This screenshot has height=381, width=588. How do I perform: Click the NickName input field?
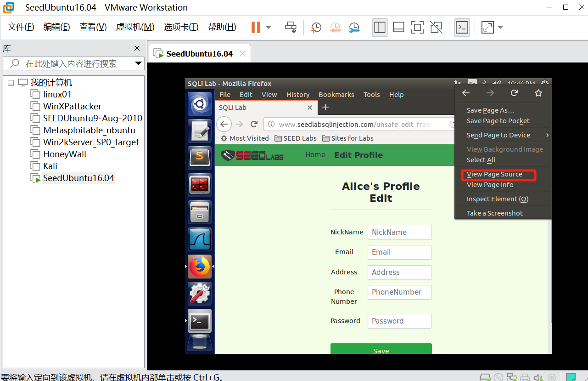[400, 232]
